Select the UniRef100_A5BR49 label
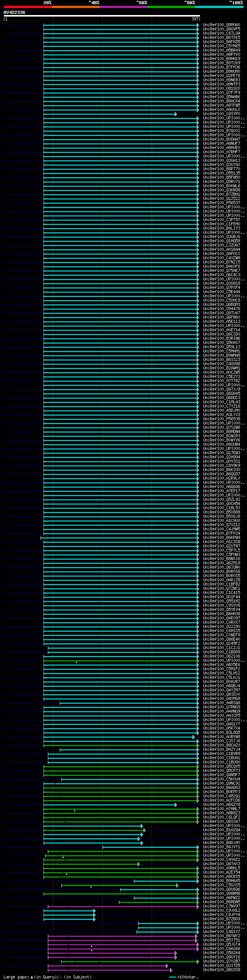The width and height of the screenshot is (247, 980). click(x=222, y=50)
